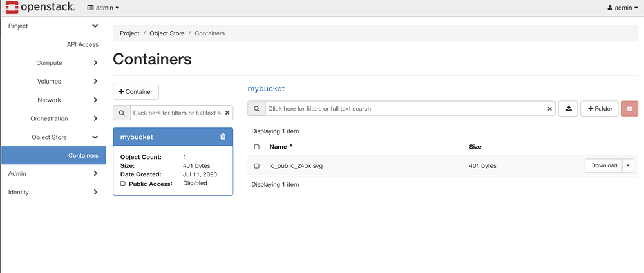Click the object filter search input field

(403, 109)
